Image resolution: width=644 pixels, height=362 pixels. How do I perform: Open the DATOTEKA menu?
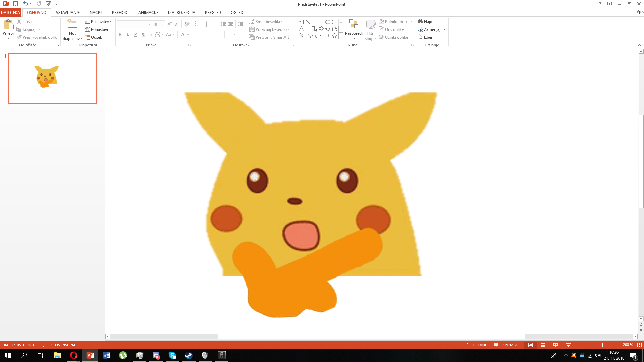(10, 12)
